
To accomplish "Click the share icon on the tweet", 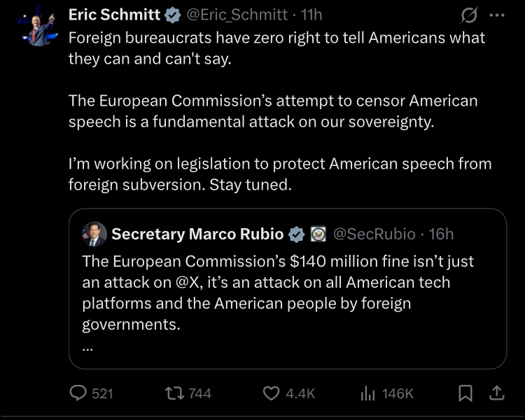I will point(496,393).
